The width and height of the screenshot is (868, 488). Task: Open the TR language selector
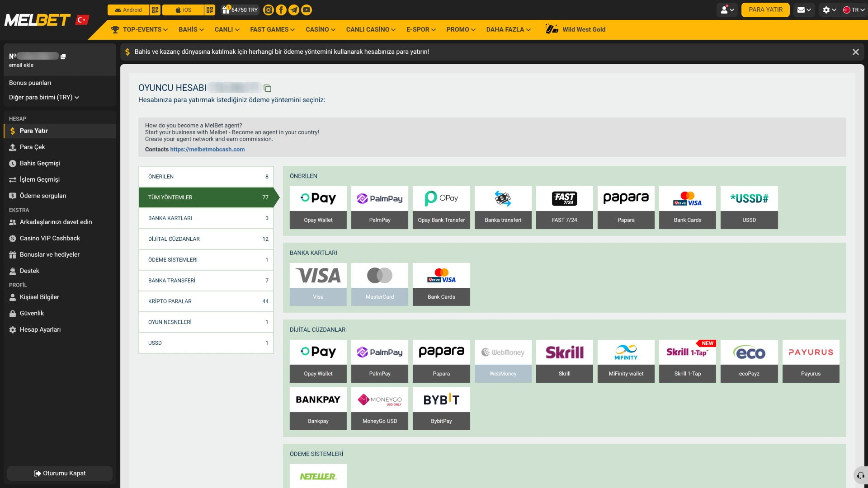click(x=854, y=10)
